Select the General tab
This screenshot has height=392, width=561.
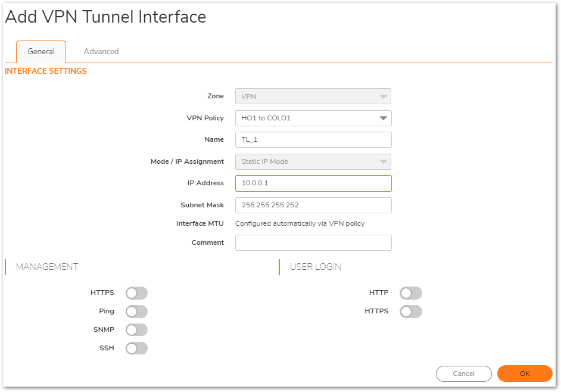(41, 52)
